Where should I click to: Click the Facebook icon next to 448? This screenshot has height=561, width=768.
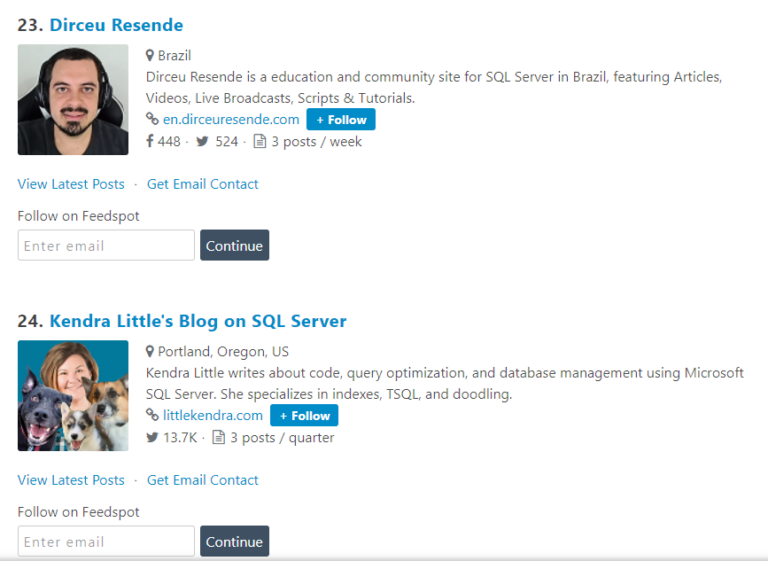coord(150,142)
